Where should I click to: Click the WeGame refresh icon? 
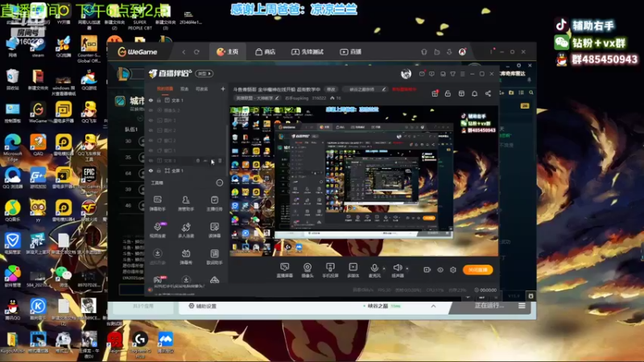coord(196,52)
